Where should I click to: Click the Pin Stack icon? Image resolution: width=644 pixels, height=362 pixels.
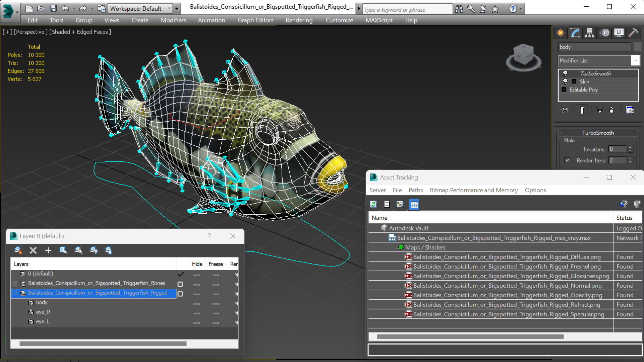tap(564, 110)
